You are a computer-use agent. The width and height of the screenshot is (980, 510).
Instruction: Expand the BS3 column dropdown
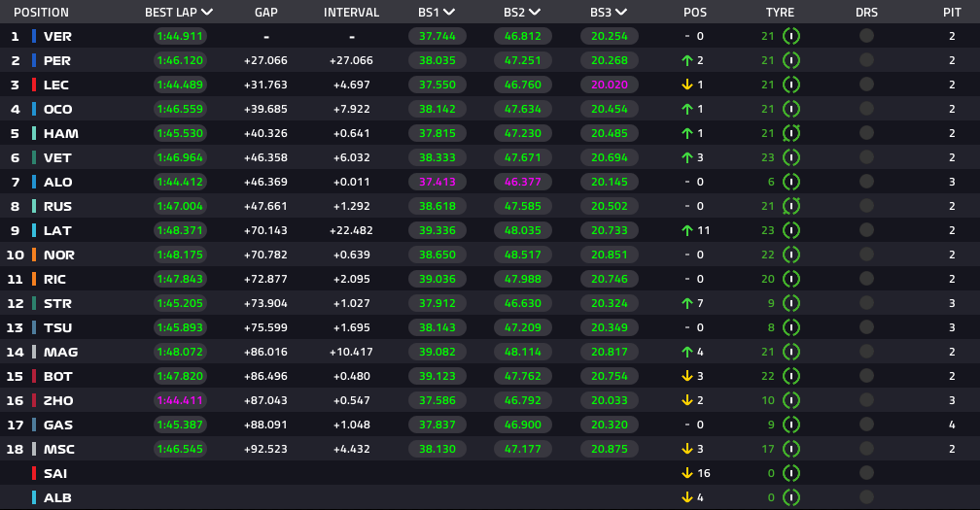(x=620, y=12)
